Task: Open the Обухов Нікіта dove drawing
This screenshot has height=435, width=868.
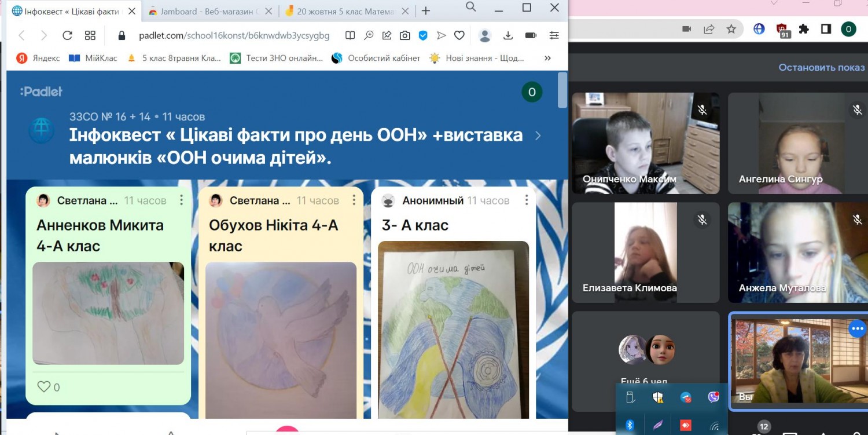Action: tap(281, 340)
